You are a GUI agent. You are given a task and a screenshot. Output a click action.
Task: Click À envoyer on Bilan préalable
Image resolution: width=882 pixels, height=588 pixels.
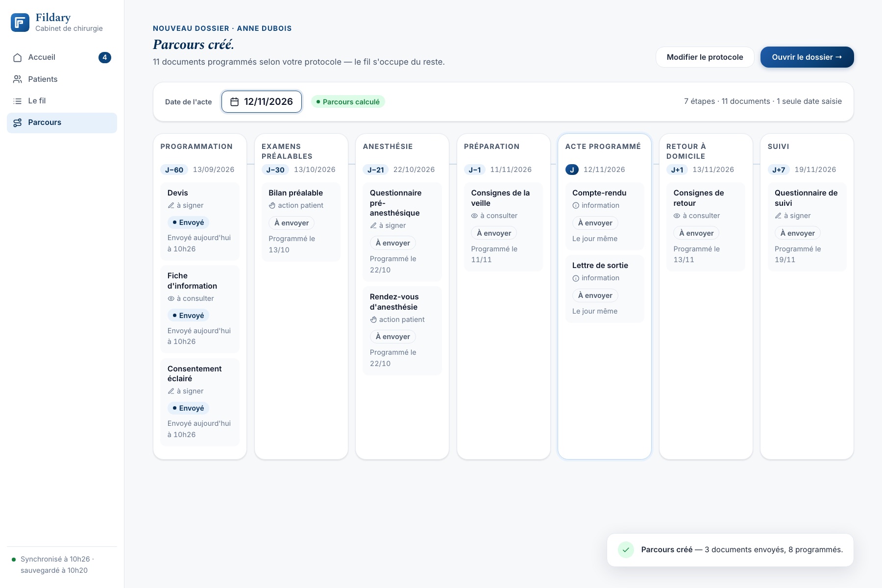point(292,223)
